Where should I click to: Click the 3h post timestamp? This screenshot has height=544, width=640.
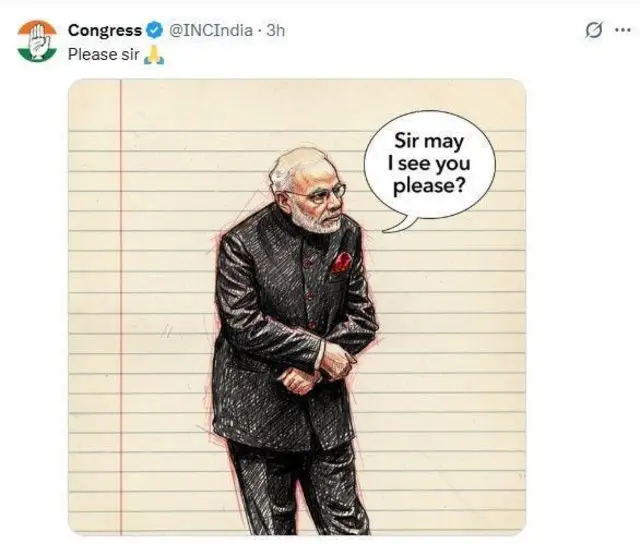(x=275, y=30)
